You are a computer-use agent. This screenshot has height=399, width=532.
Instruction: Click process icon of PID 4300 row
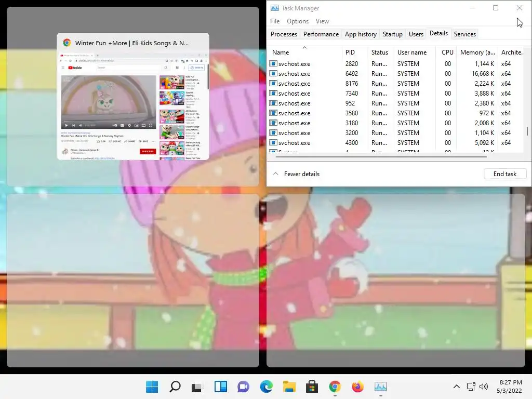(273, 142)
